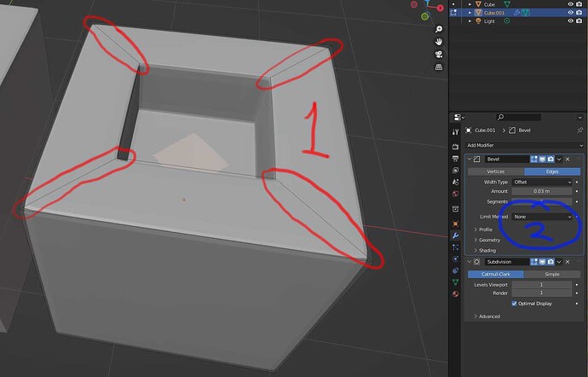
Task: Click the viewport pan hand gizmo
Action: pyautogui.click(x=439, y=42)
